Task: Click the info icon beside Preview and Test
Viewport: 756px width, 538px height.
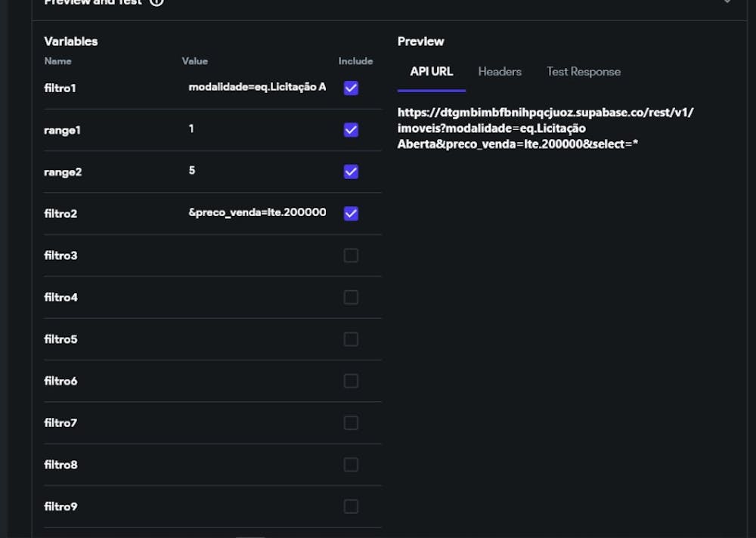Action: point(156,2)
